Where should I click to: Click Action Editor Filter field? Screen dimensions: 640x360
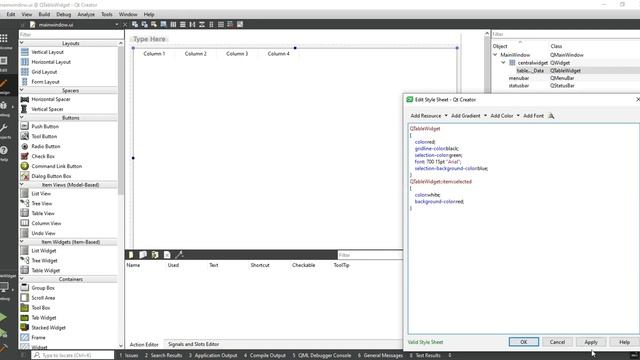click(370, 255)
